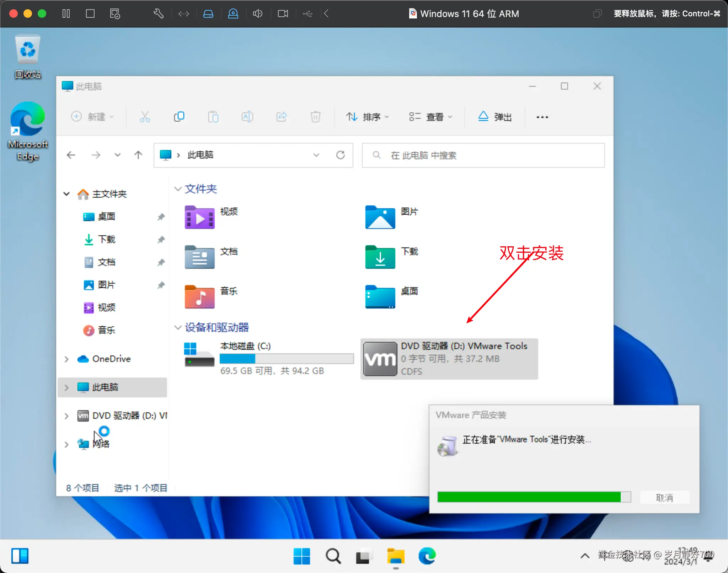Collapse the Devices and drives section
This screenshot has width=728, height=573.
tap(178, 327)
